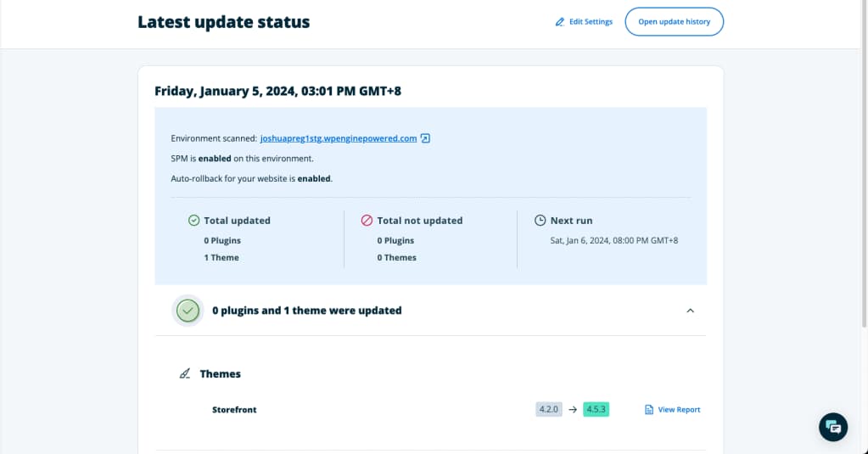The image size is (868, 454).
Task: Click the old version badge 4.2.0
Action: point(549,409)
